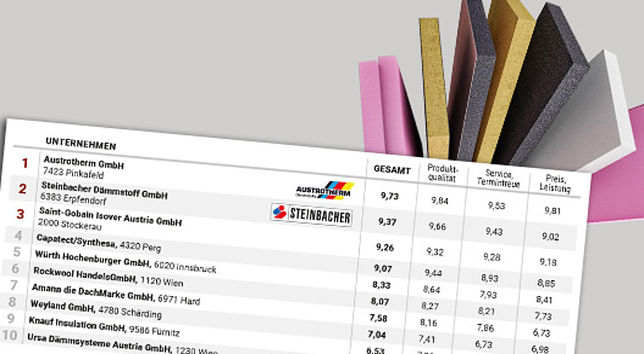This screenshot has height=354, width=644.
Task: Select Rockwool HandelsGmbH entry
Action: click(x=108, y=277)
